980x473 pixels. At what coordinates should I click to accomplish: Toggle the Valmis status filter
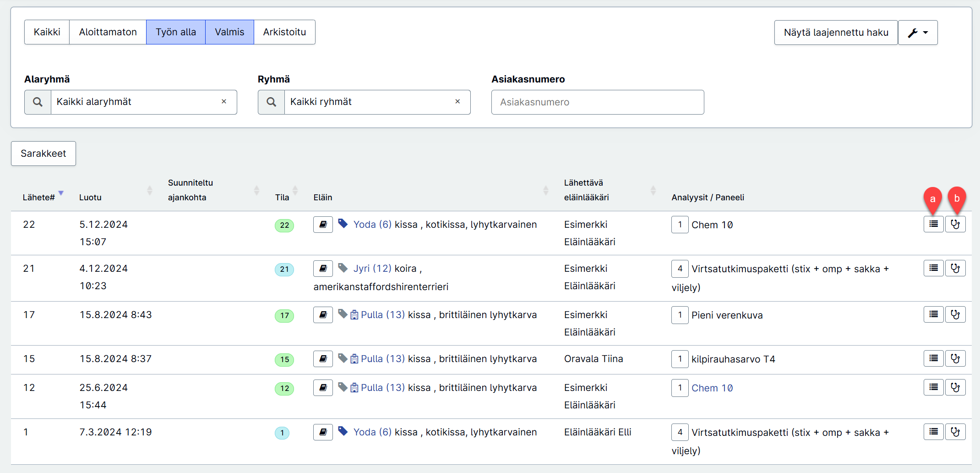point(229,32)
